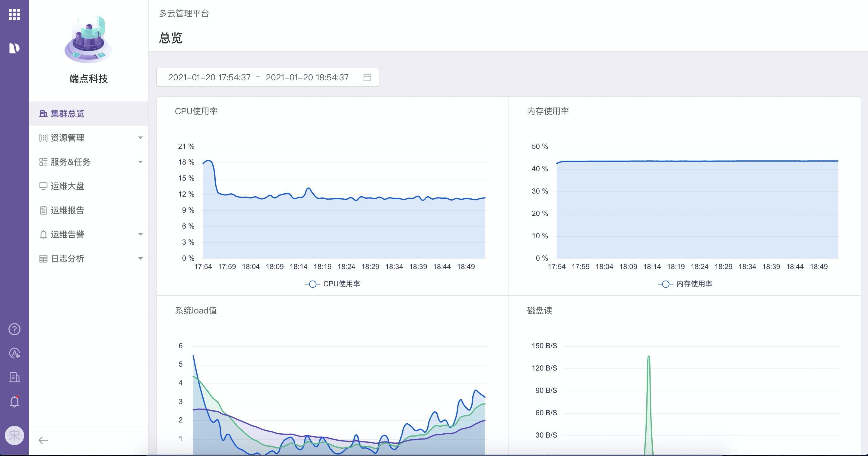This screenshot has width=868, height=456.
Task: Collapse the 运维告警 dropdown arrow
Action: click(141, 234)
